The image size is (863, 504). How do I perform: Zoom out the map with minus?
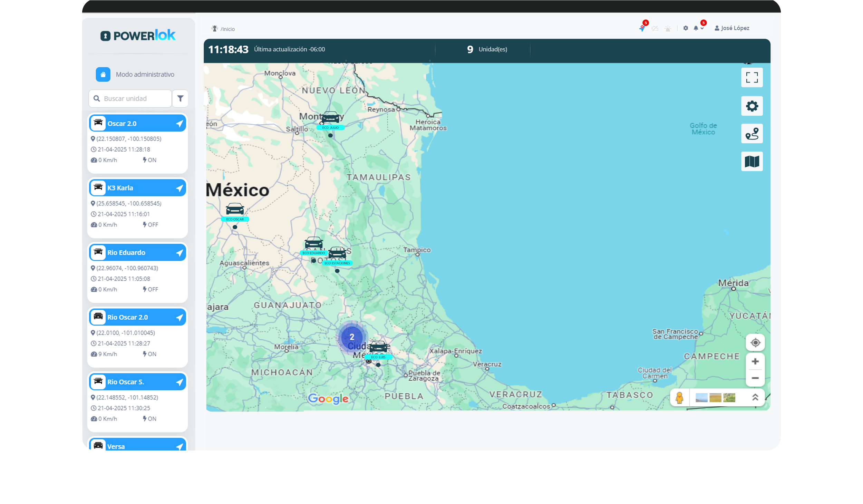pos(755,378)
